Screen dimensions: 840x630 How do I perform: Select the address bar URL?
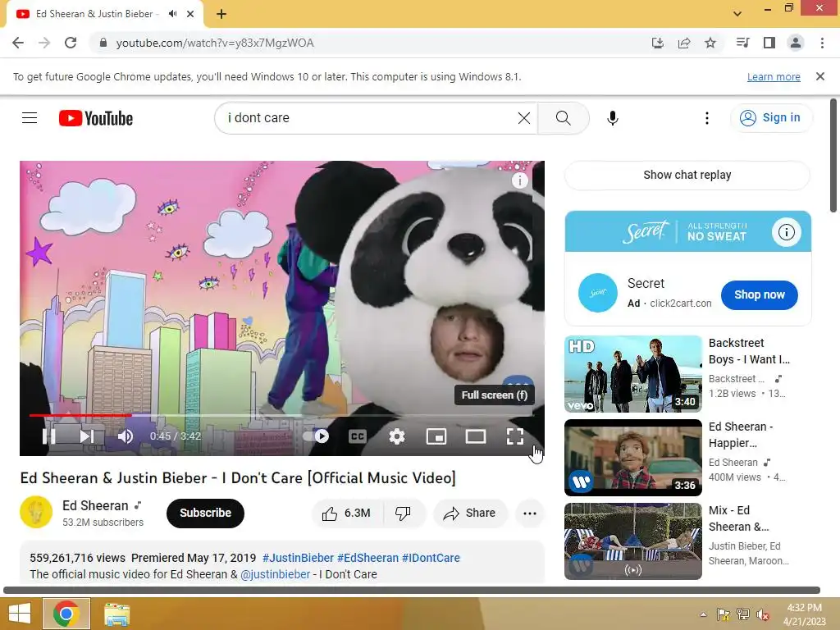pos(214,43)
